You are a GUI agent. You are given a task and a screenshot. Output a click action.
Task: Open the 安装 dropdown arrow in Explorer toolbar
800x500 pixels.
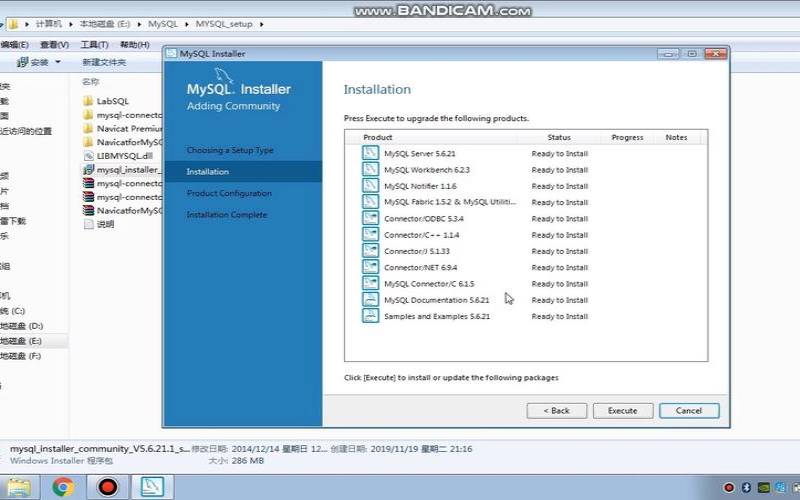coord(58,62)
